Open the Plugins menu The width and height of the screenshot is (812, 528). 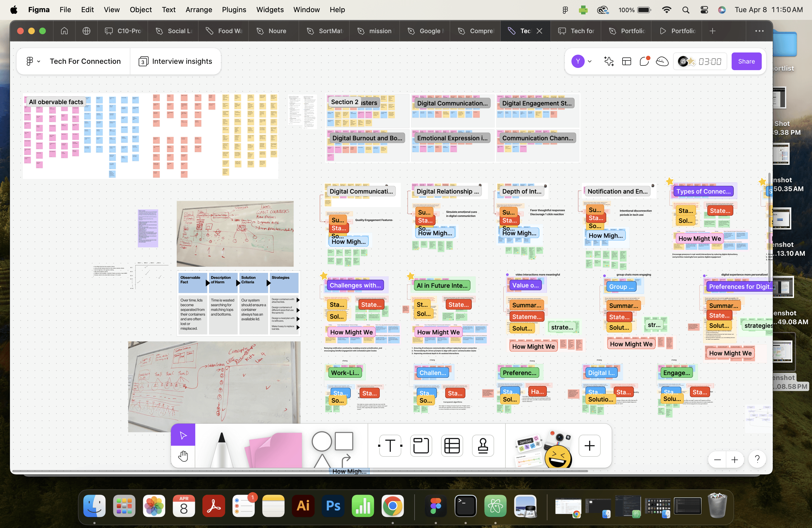234,10
